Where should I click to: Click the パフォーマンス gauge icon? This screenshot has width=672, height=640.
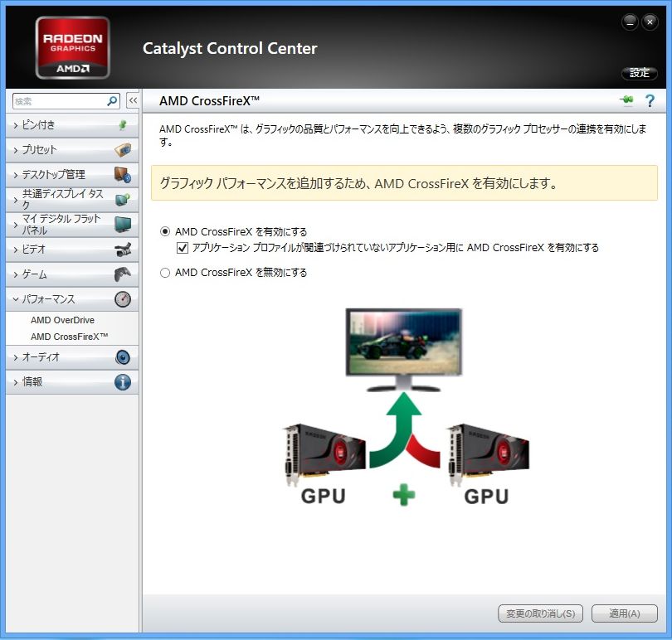123,299
